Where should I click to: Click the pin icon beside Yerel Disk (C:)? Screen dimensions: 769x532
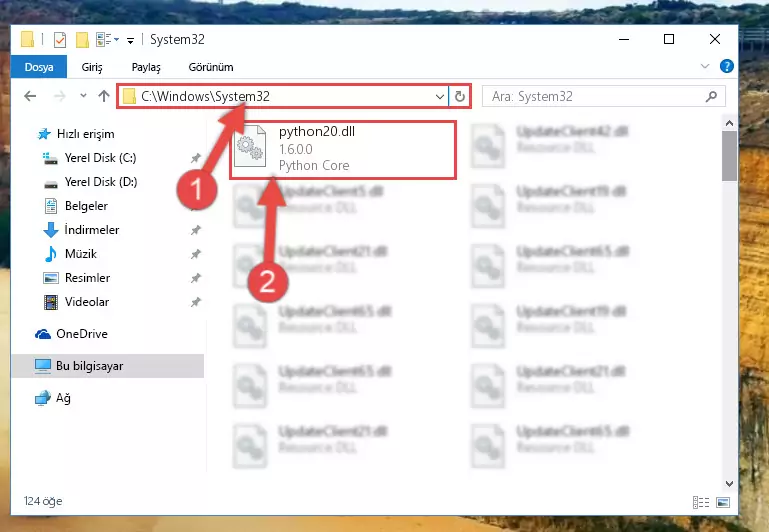[x=196, y=158]
